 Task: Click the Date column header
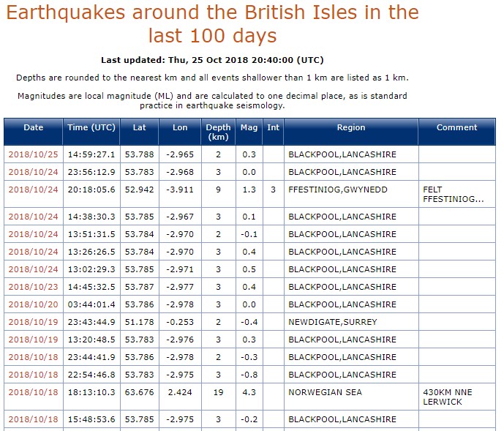tap(34, 127)
